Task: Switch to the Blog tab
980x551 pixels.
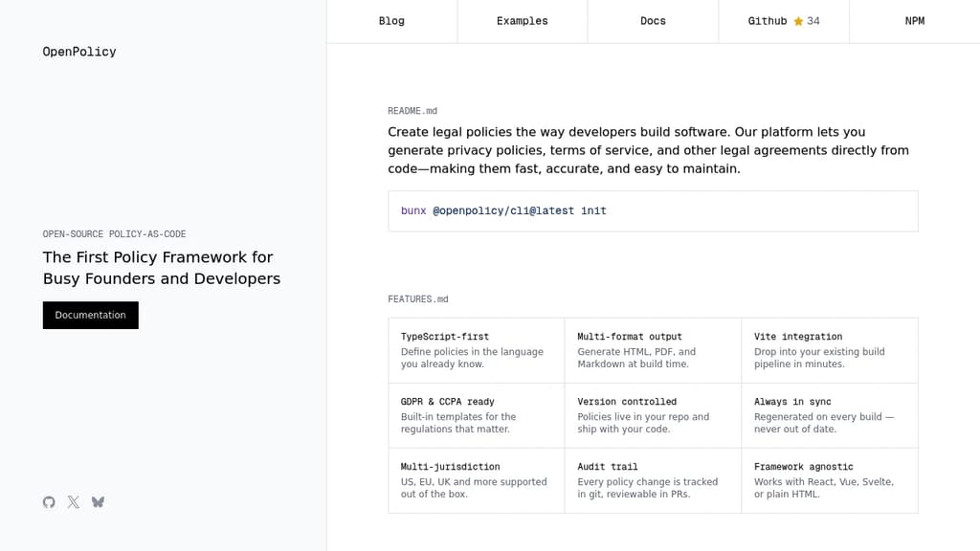Action: point(391,20)
